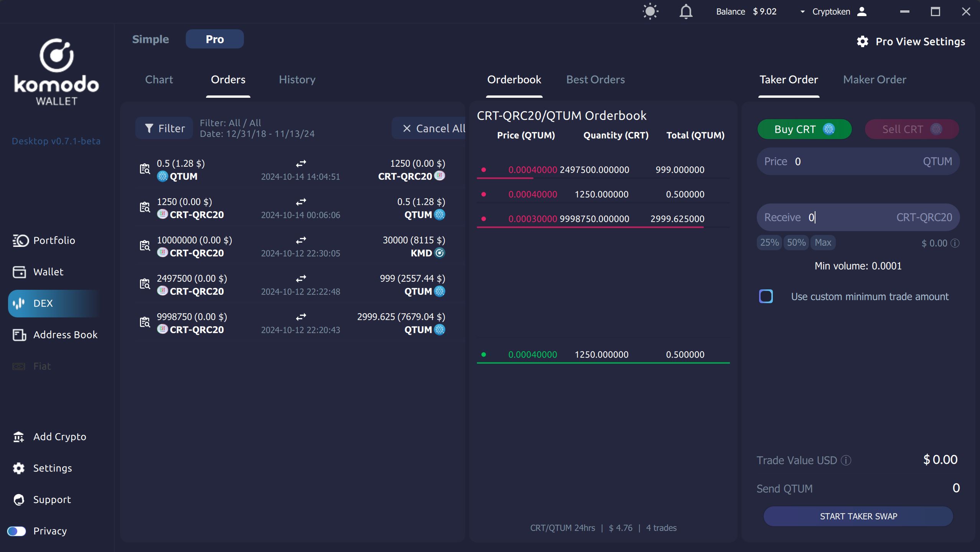Enable use custom minimum trade amount checkbox
980x552 pixels.
click(766, 296)
